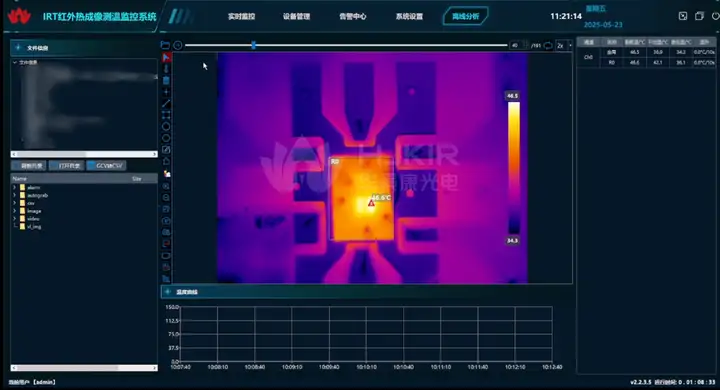The width and height of the screenshot is (720, 390).
Task: Sort by the Name column header
Action: click(20, 179)
